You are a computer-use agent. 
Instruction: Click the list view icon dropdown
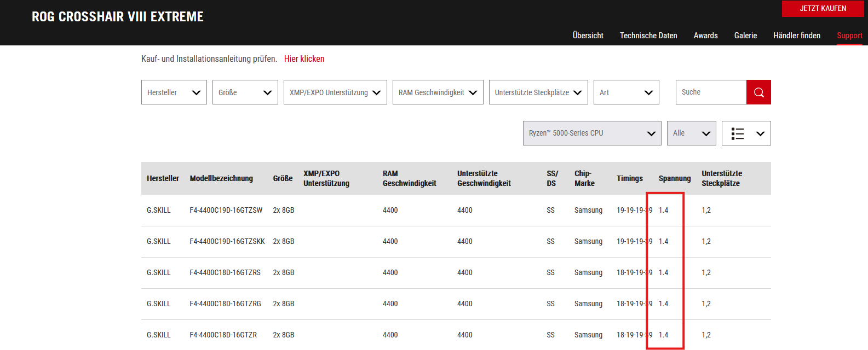click(x=746, y=133)
